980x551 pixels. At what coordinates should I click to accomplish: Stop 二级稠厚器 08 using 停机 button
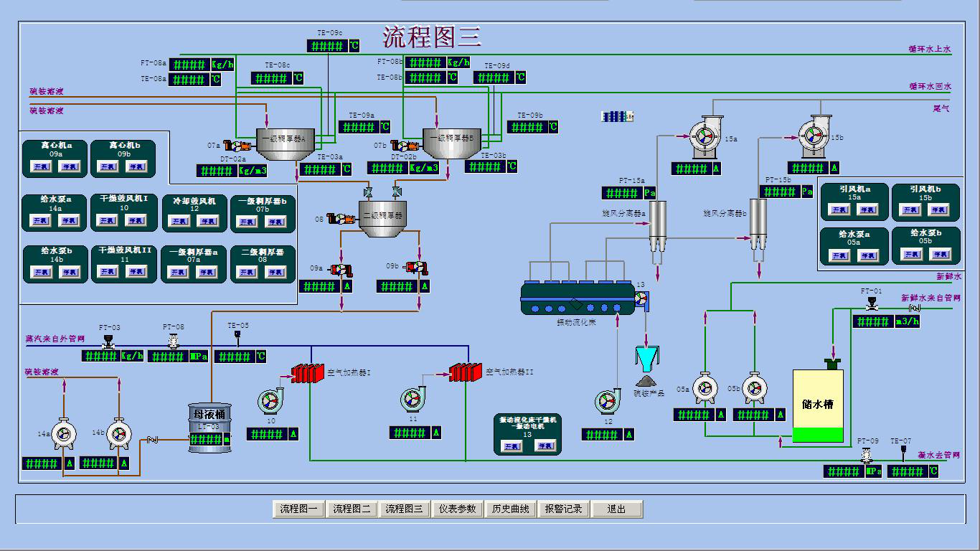(275, 273)
